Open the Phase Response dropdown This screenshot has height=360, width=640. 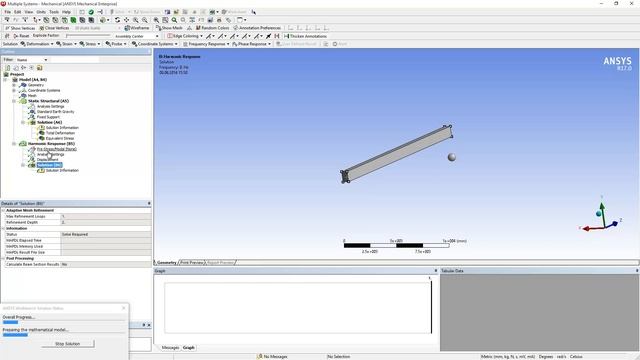click(x=251, y=44)
